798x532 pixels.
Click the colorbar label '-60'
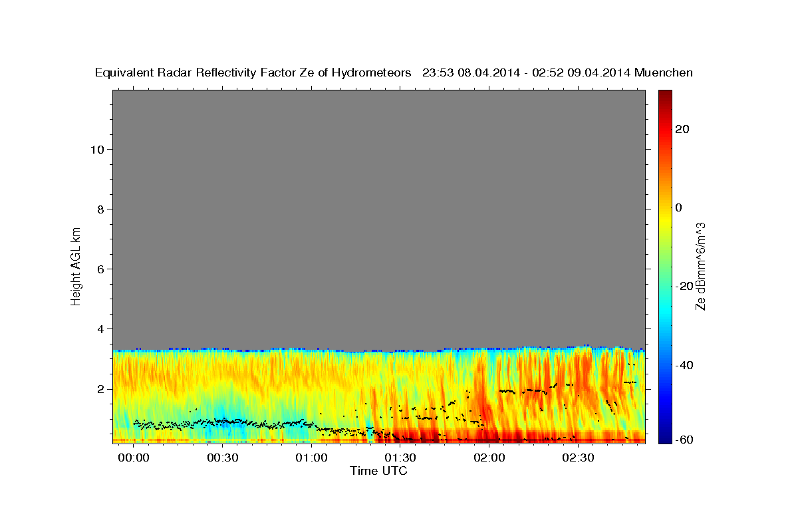point(684,439)
